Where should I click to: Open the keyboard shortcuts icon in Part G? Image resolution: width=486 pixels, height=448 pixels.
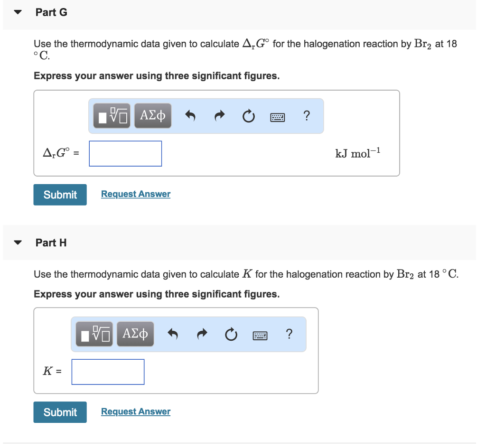tap(277, 117)
